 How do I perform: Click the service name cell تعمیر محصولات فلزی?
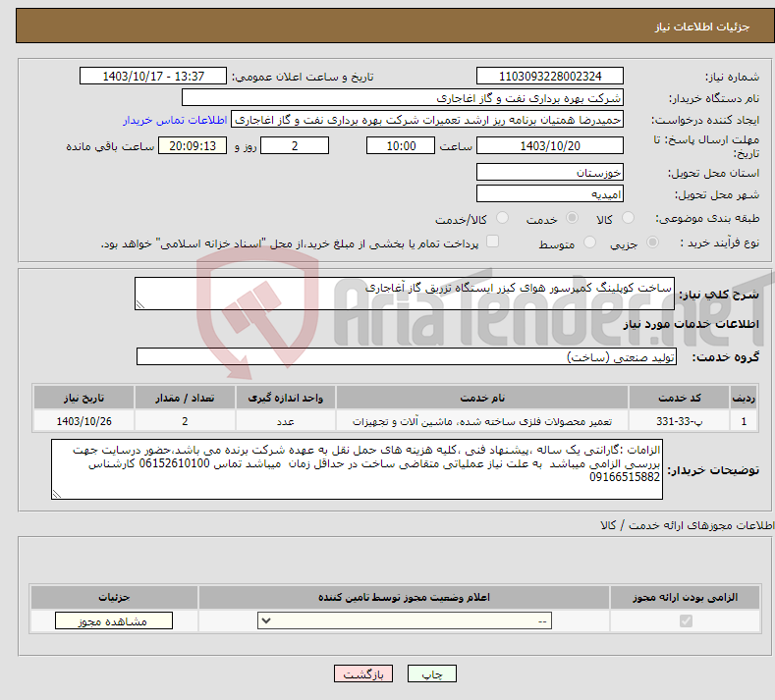point(482,421)
